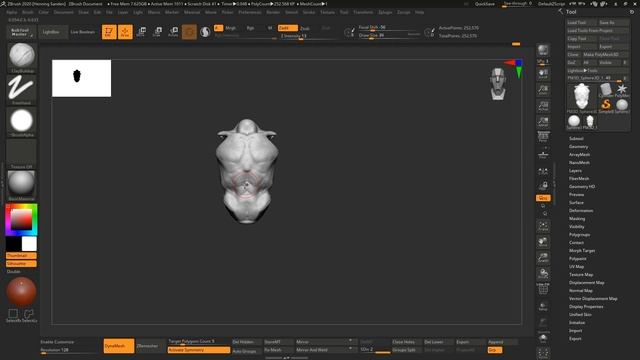Expand the Deformation sub-palette
Screen dimensions: 640x360
point(581,211)
